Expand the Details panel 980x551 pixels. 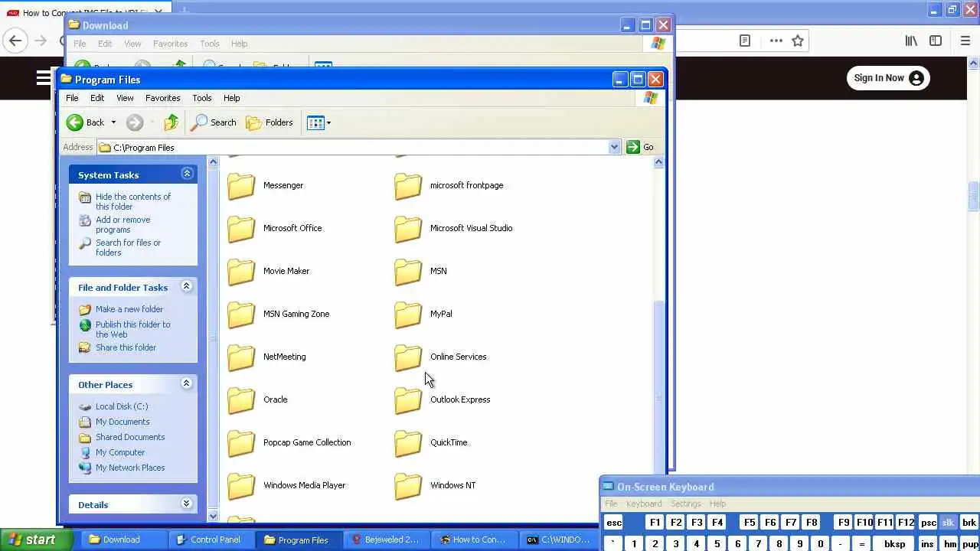(187, 504)
